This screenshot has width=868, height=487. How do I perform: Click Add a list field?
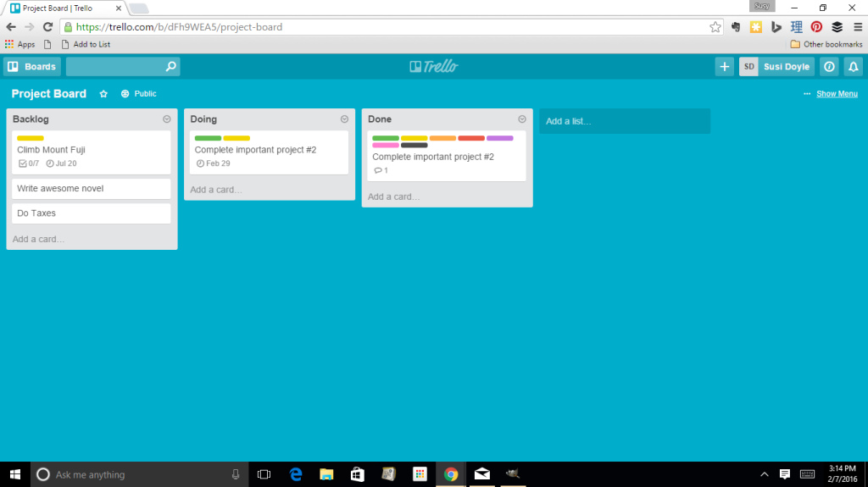point(625,121)
